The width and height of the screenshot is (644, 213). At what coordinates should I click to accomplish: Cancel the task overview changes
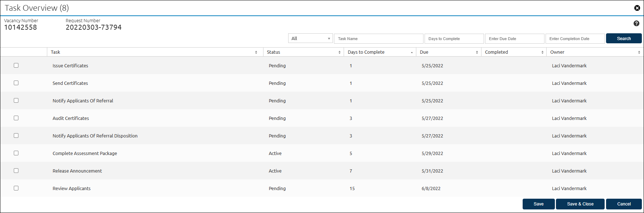point(624,204)
